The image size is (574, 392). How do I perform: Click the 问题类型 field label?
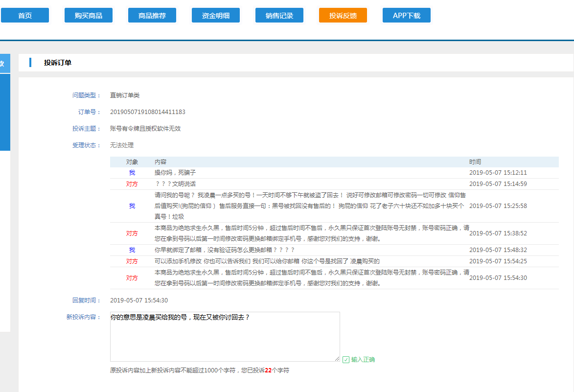pos(87,95)
